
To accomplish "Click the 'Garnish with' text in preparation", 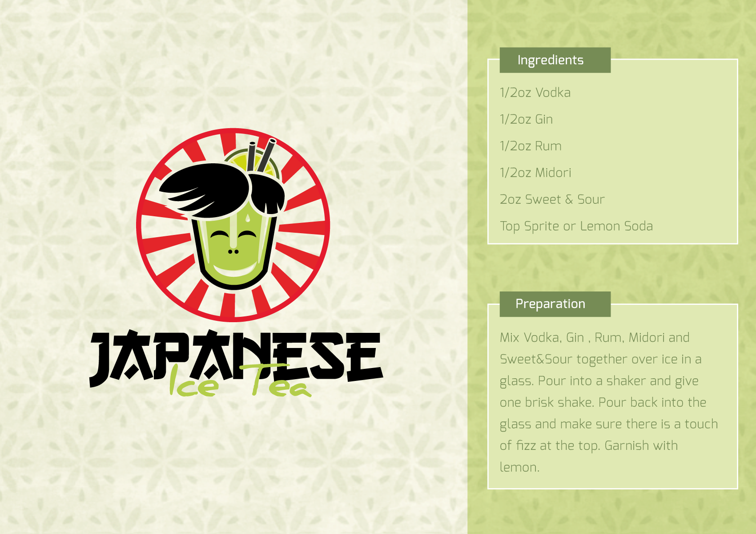I will point(641,445).
